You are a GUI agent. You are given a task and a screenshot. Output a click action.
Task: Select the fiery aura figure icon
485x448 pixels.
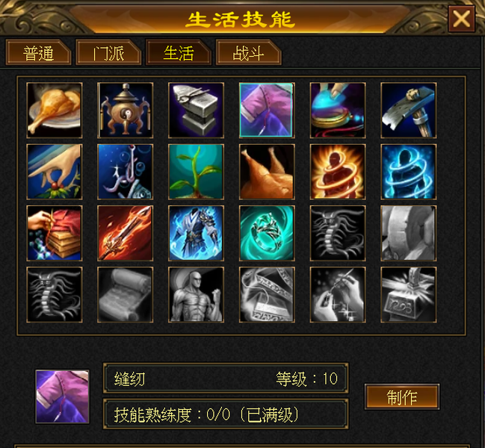click(338, 172)
